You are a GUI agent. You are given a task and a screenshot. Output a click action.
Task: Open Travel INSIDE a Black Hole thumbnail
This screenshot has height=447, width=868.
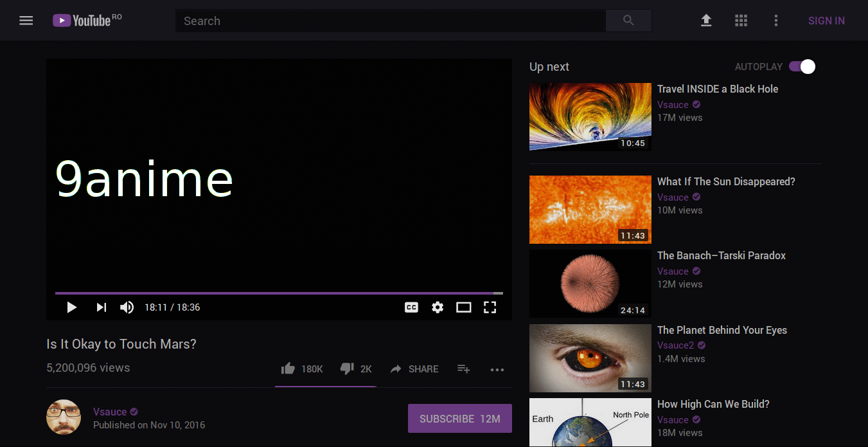coord(590,117)
